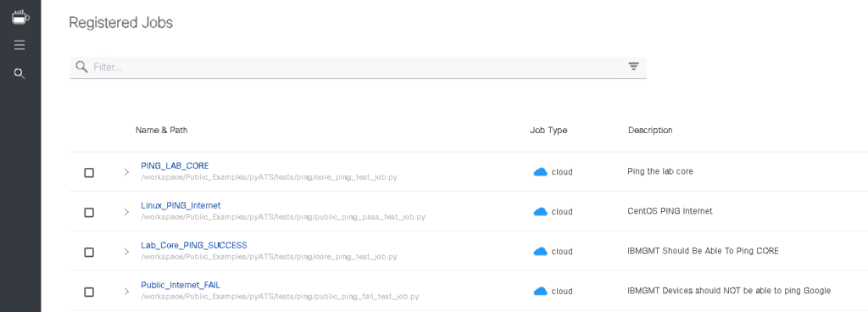Sort by the Job Type column header
This screenshot has width=868, height=312.
(x=548, y=131)
